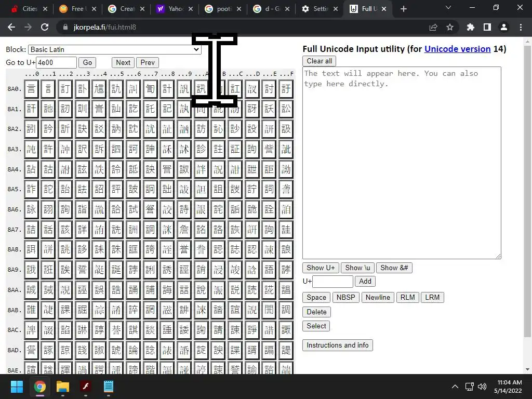532x399 pixels.
Task: Focus the main text output area
Action: tap(402, 163)
